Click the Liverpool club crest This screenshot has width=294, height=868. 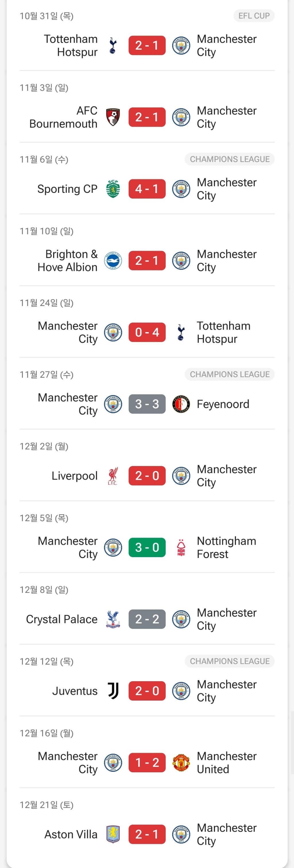[x=113, y=476]
